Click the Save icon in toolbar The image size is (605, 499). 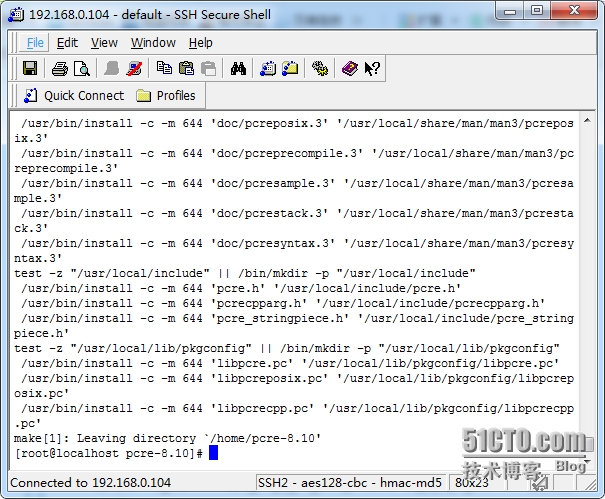point(30,69)
